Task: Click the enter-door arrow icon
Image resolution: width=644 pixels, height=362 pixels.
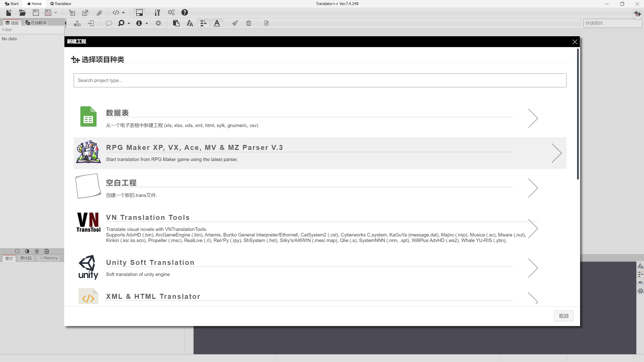Action: (x=91, y=23)
